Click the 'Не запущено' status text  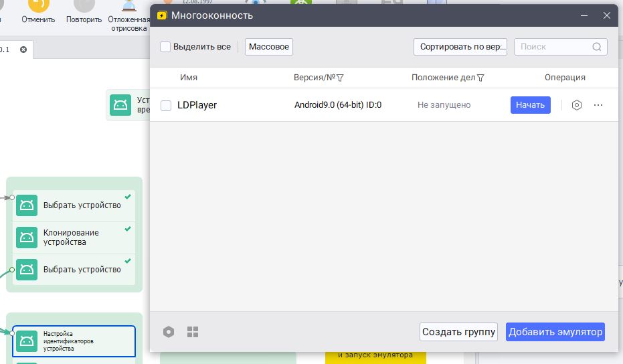click(x=444, y=105)
